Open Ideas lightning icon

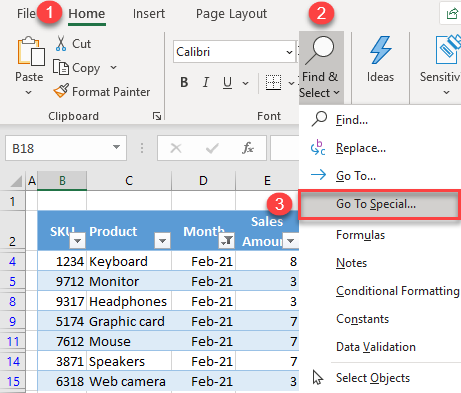pyautogui.click(x=380, y=51)
